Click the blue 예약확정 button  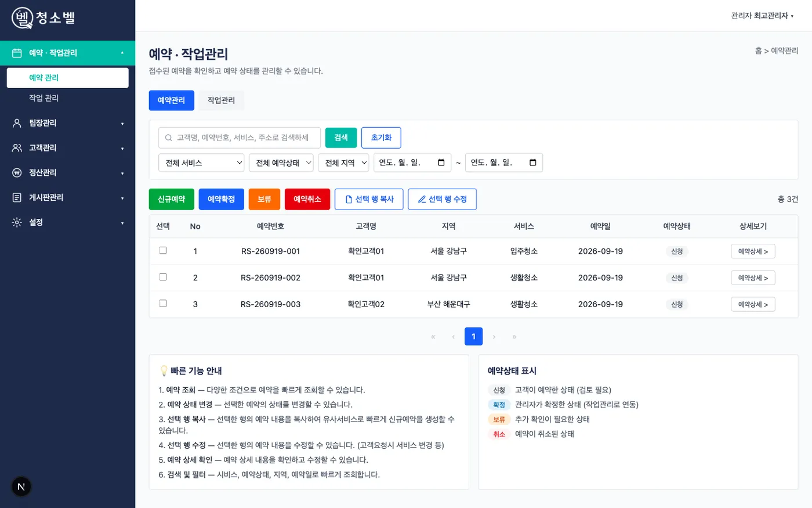point(222,199)
